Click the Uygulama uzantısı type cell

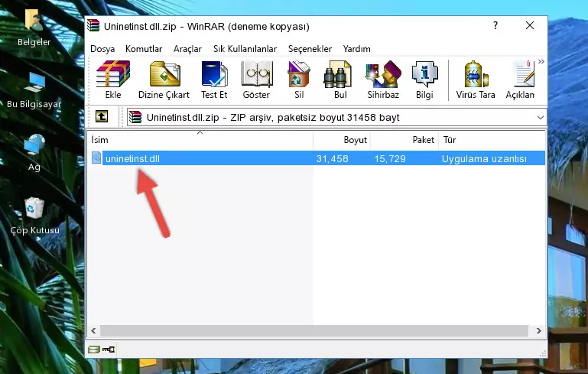[484, 158]
